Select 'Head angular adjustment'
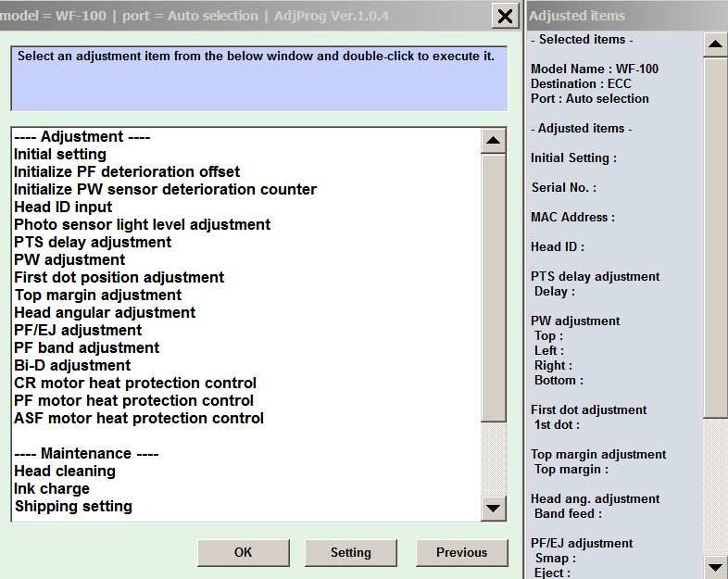 [105, 312]
